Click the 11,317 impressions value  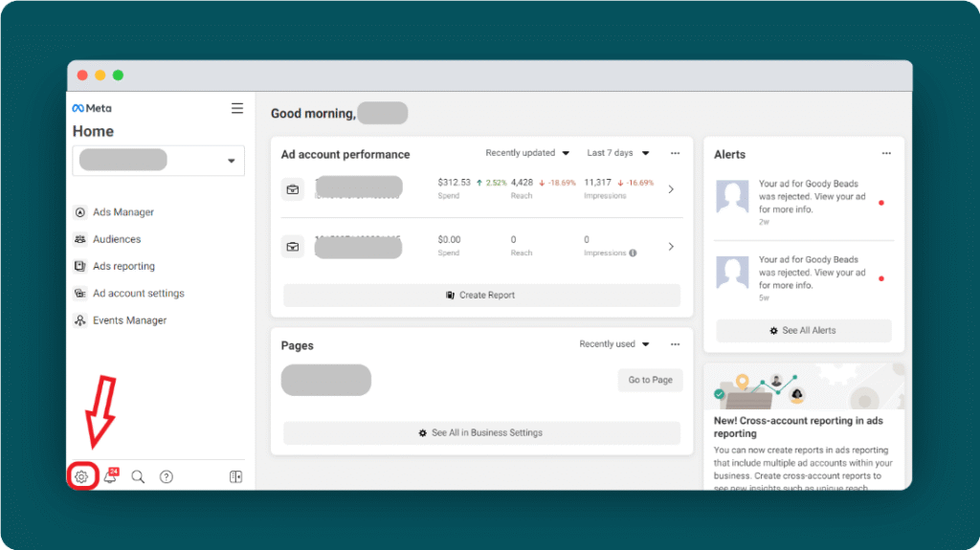[597, 183]
